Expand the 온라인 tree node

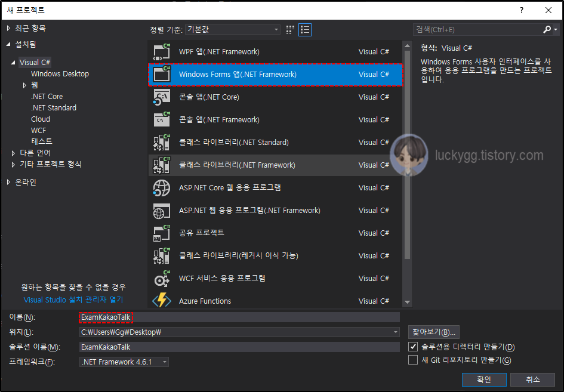point(8,183)
